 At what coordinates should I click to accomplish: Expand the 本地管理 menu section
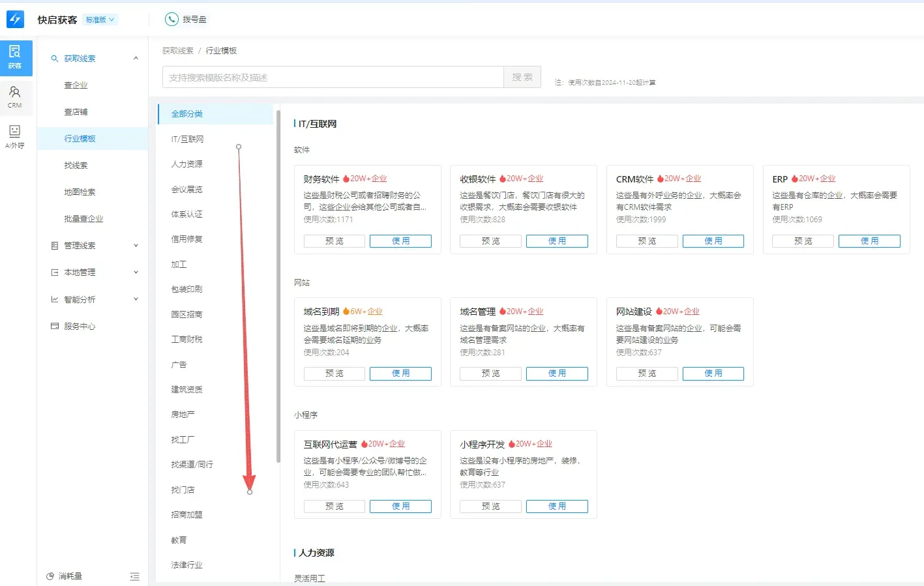point(136,272)
